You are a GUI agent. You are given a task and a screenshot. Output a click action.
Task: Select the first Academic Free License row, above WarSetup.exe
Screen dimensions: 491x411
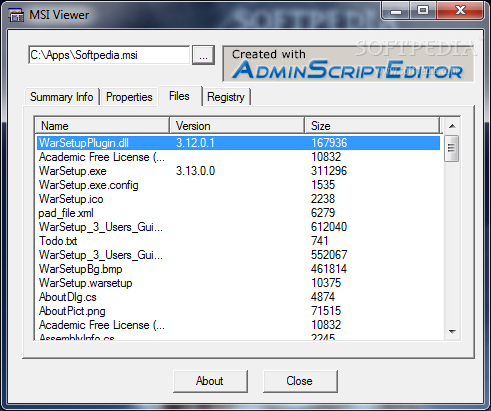pyautogui.click(x=238, y=157)
